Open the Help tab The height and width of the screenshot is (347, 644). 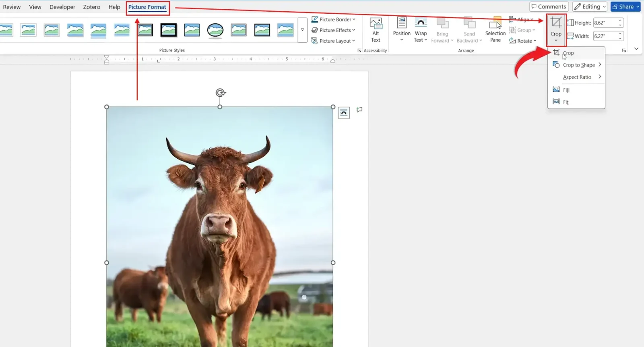(x=114, y=7)
